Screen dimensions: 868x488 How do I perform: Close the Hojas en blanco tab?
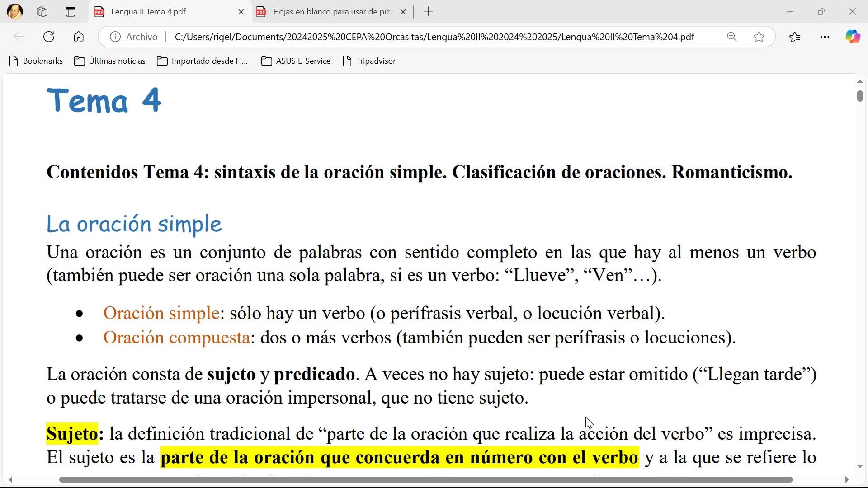pyautogui.click(x=403, y=12)
